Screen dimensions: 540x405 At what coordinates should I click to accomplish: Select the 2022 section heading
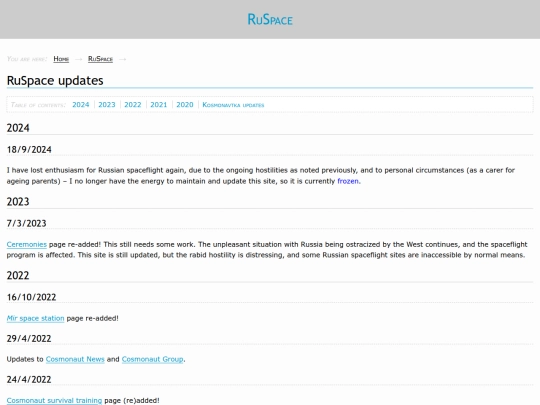pos(18,276)
